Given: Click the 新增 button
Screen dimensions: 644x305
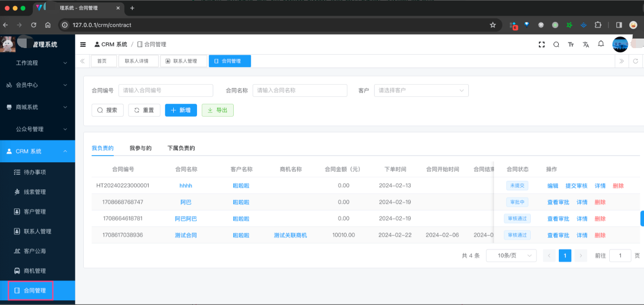Looking at the screenshot, I should point(181,110).
